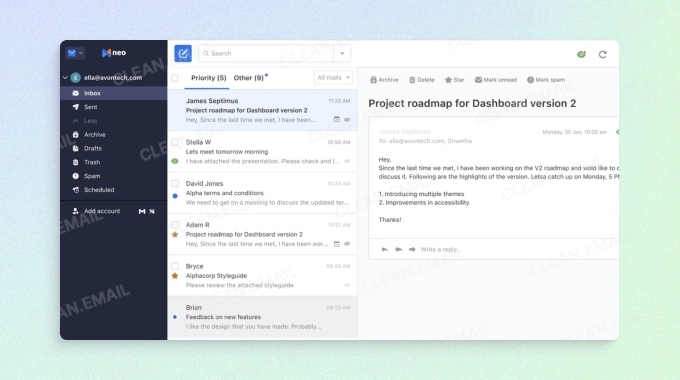Image resolution: width=680 pixels, height=380 pixels.
Task: Collapse the folder list with Less
Action: [x=114, y=121]
